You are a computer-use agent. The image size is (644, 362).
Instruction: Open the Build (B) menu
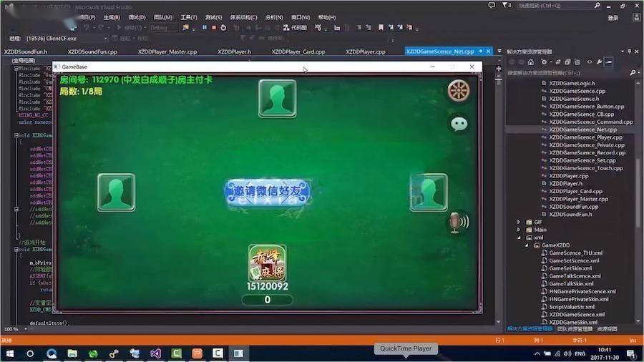pyautogui.click(x=112, y=17)
